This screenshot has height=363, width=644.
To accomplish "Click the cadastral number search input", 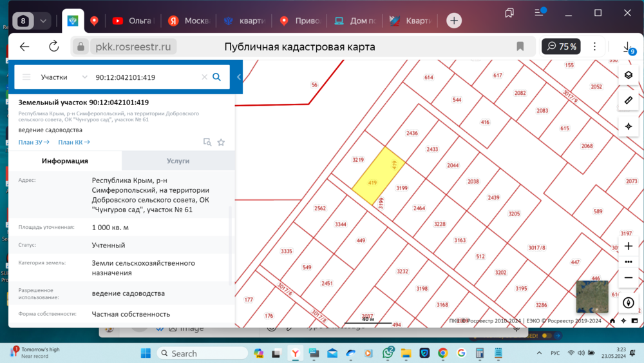I will (x=145, y=77).
